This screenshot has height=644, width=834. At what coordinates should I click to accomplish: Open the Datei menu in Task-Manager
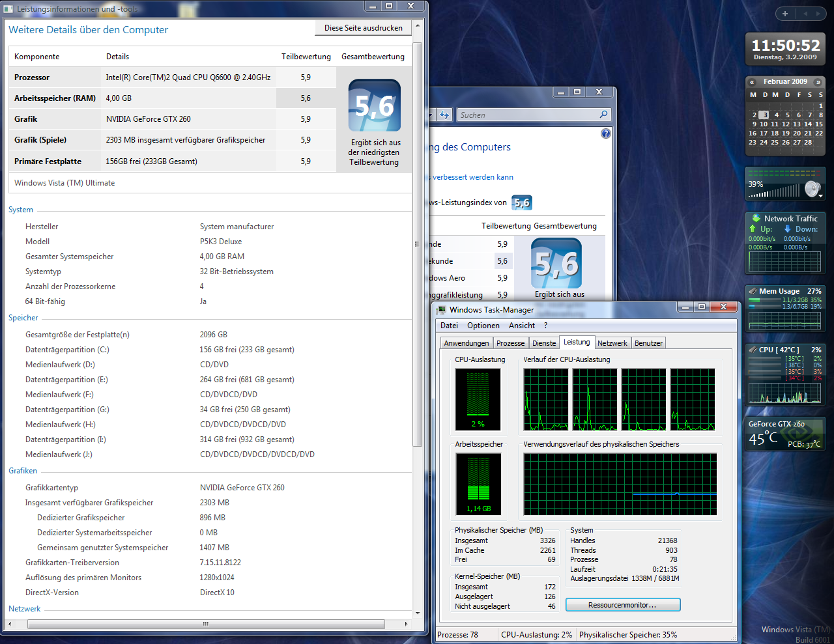point(449,326)
